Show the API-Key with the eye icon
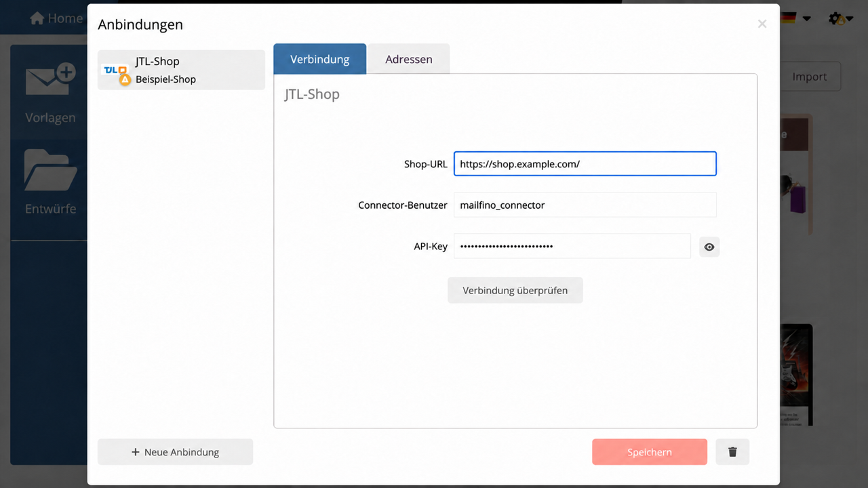 pyautogui.click(x=709, y=247)
